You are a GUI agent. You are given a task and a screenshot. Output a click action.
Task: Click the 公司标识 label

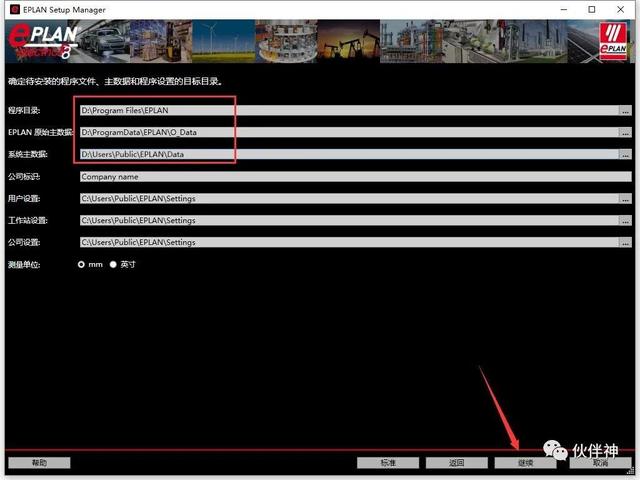(24, 177)
